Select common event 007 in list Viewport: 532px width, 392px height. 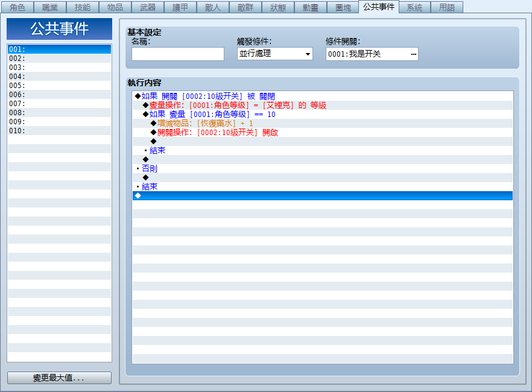(x=59, y=103)
